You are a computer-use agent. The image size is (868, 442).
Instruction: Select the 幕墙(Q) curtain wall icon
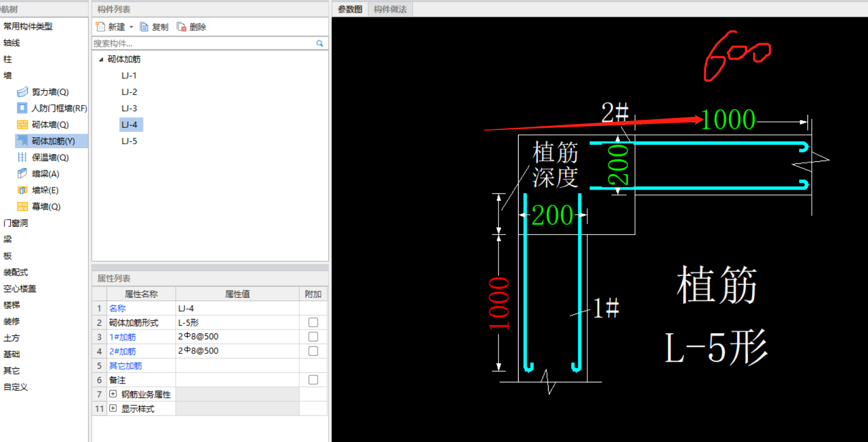pos(22,207)
